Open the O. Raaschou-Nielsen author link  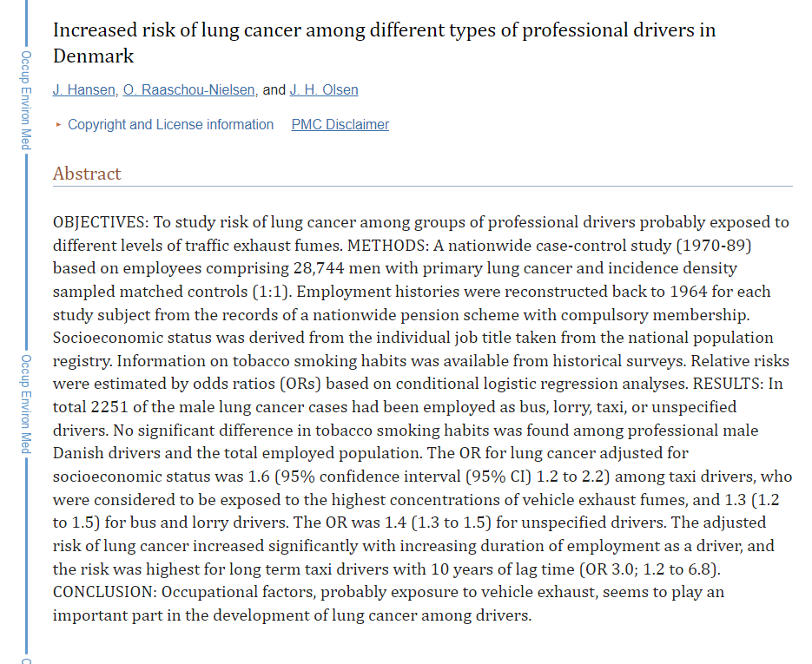[189, 90]
